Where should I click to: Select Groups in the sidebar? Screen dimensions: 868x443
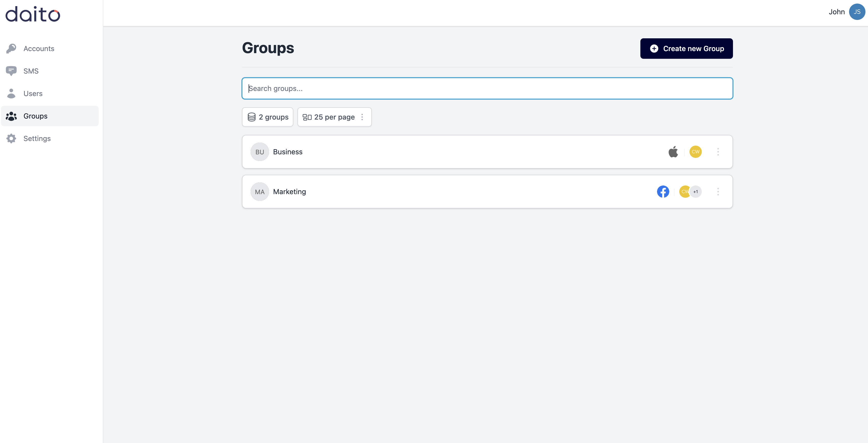pyautogui.click(x=50, y=116)
